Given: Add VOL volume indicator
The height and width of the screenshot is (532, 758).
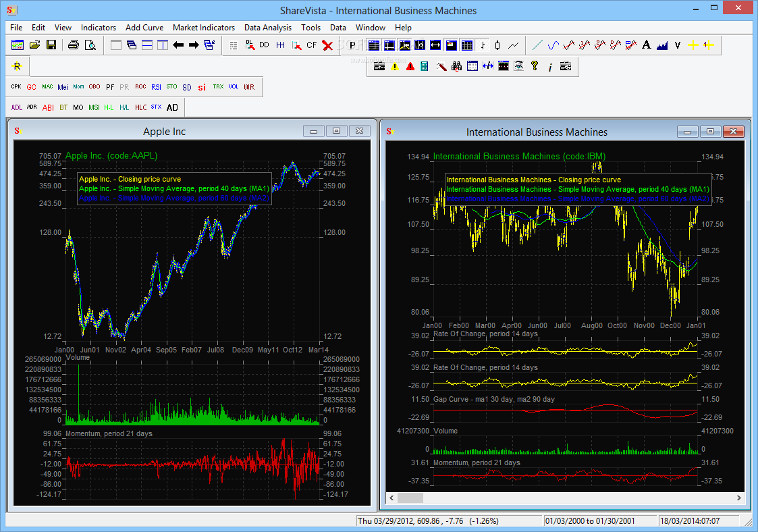Looking at the screenshot, I should coord(234,86).
